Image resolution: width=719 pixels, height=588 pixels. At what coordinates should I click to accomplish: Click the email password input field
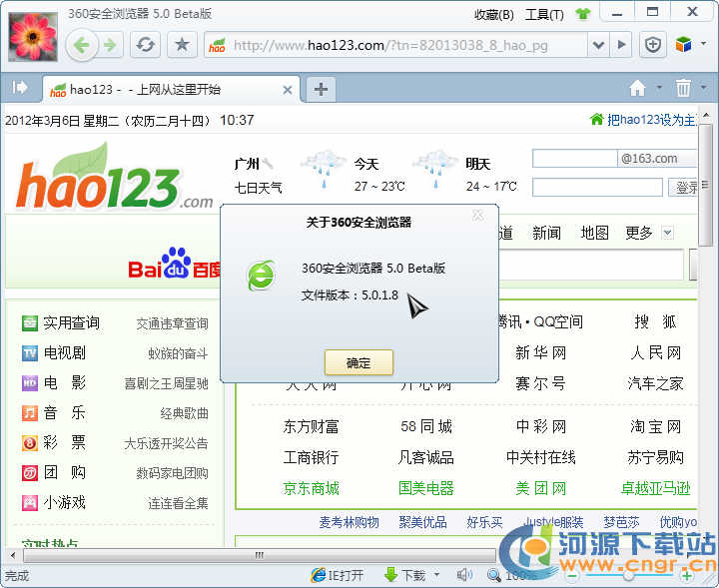pos(597,188)
